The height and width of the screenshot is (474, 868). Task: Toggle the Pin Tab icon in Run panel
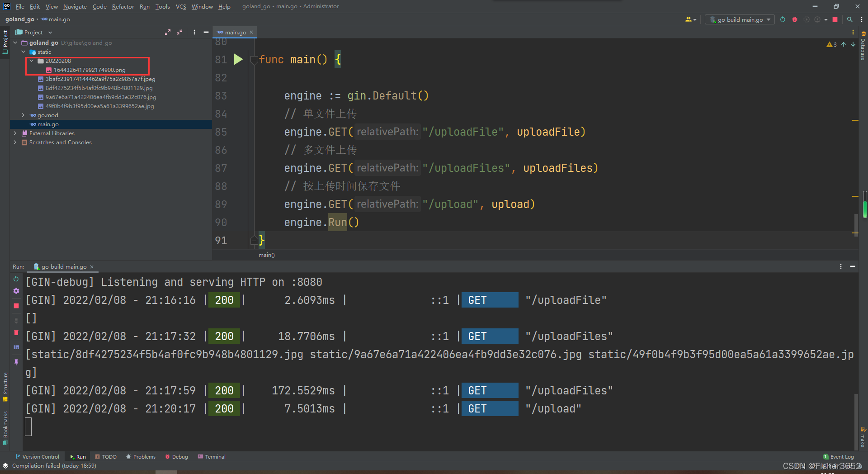coord(16,362)
